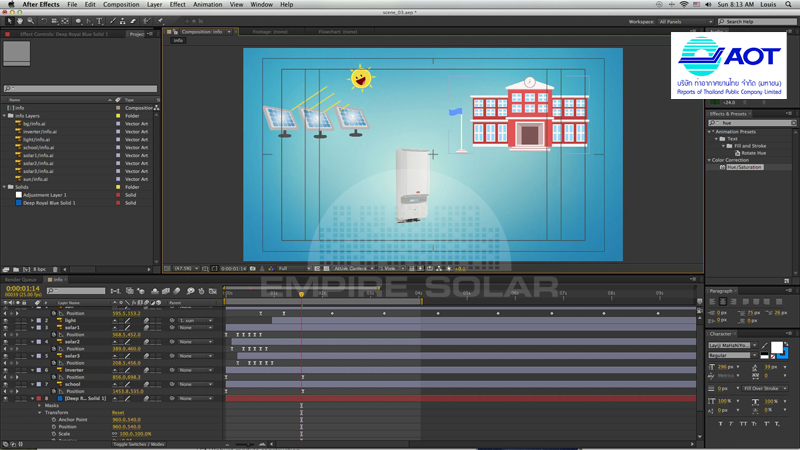Viewport: 800px width, 450px height.
Task: Click the current-time indicator playhead
Action: coord(302,294)
